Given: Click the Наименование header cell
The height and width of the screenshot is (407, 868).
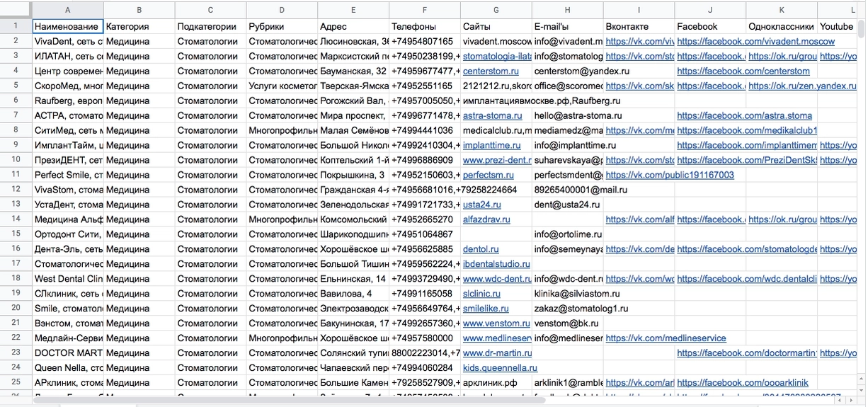Looking at the screenshot, I should pos(68,26).
